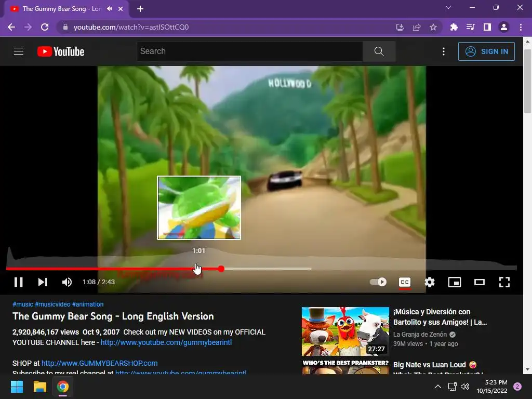Open tab search chevron dropdown

point(448,7)
